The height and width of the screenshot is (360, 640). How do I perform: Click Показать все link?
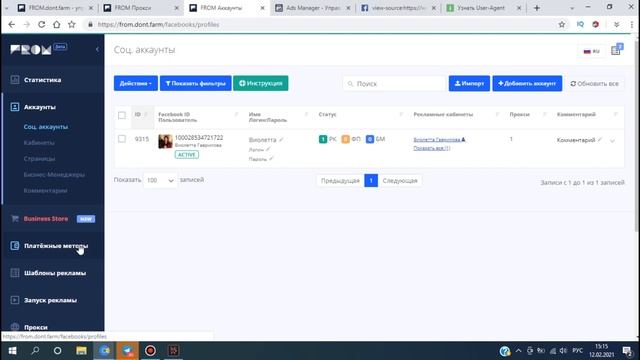coord(432,148)
